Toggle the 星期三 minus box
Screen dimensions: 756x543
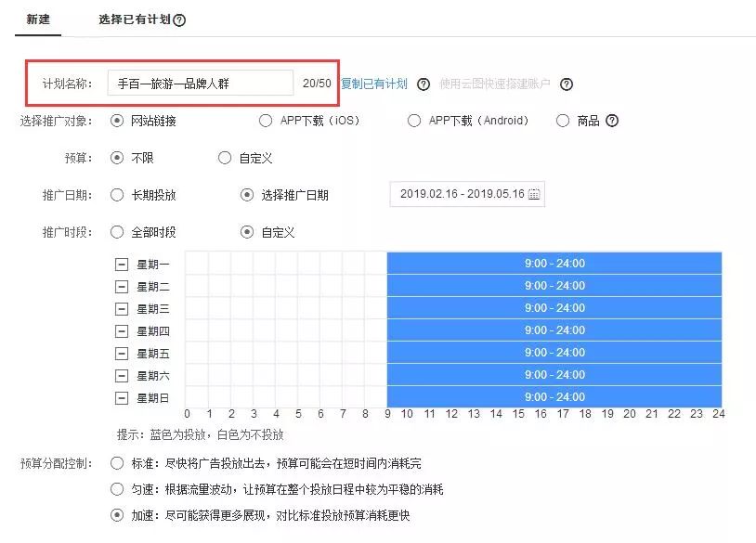click(122, 309)
